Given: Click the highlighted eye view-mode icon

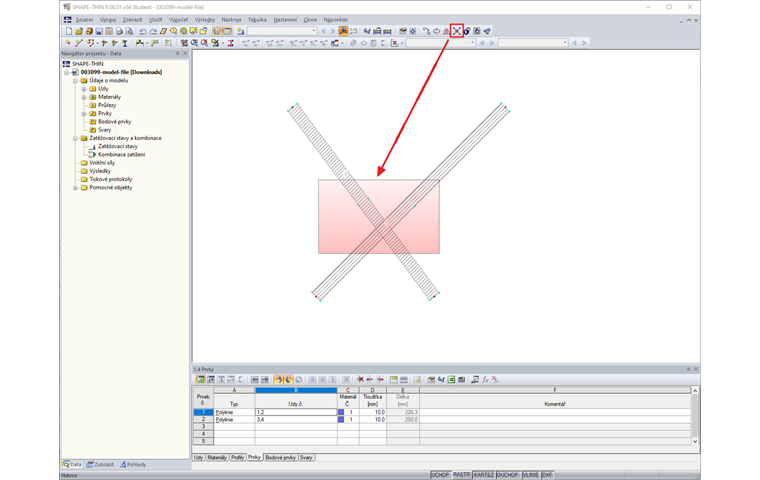Looking at the screenshot, I should click(x=343, y=31).
